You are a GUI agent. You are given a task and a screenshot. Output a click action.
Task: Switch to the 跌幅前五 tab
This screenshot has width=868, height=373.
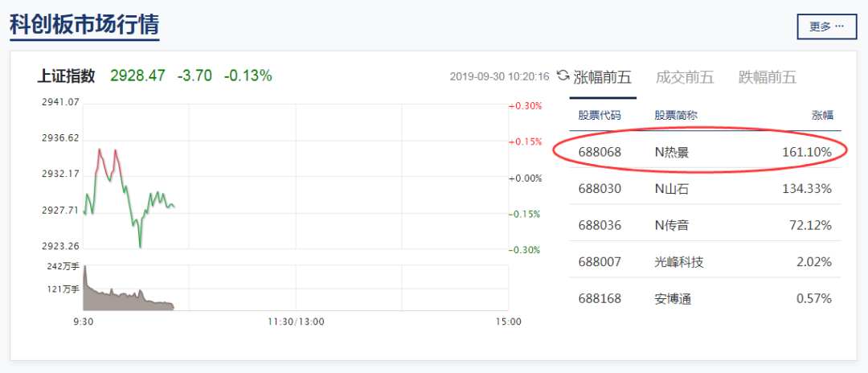[x=767, y=77]
